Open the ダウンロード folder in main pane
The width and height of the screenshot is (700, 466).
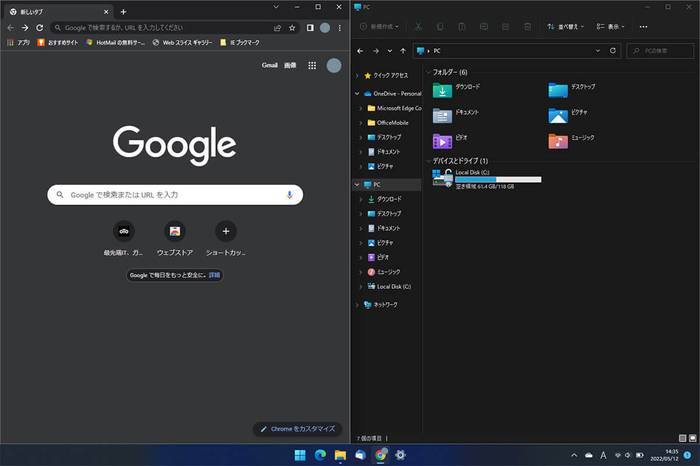(x=456, y=90)
